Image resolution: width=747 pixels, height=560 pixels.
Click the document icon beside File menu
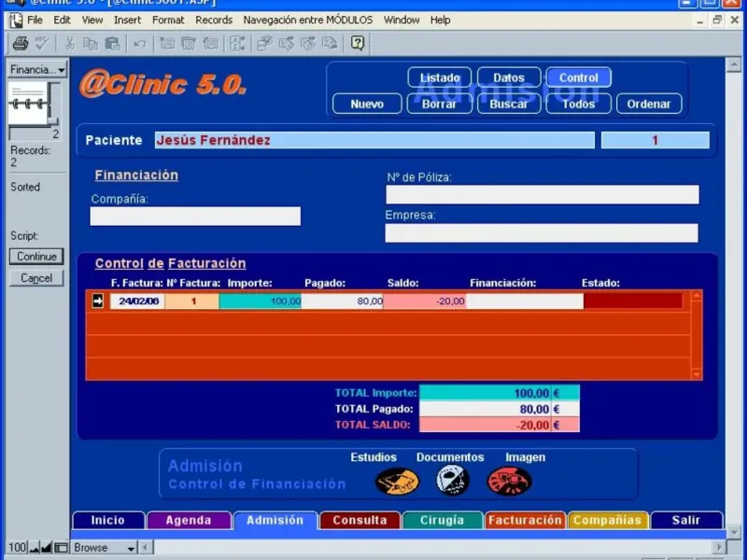click(x=16, y=20)
